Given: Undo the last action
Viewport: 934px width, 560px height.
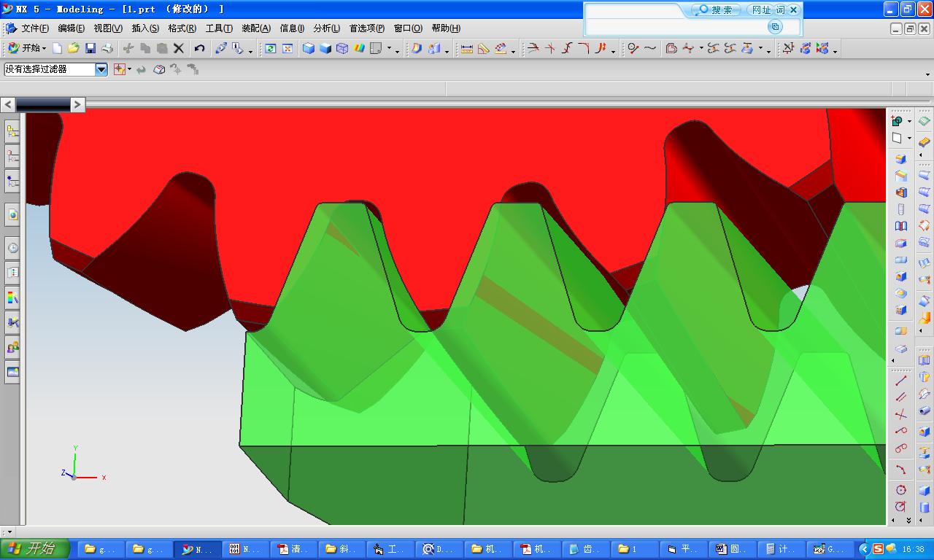Looking at the screenshot, I should point(199,48).
